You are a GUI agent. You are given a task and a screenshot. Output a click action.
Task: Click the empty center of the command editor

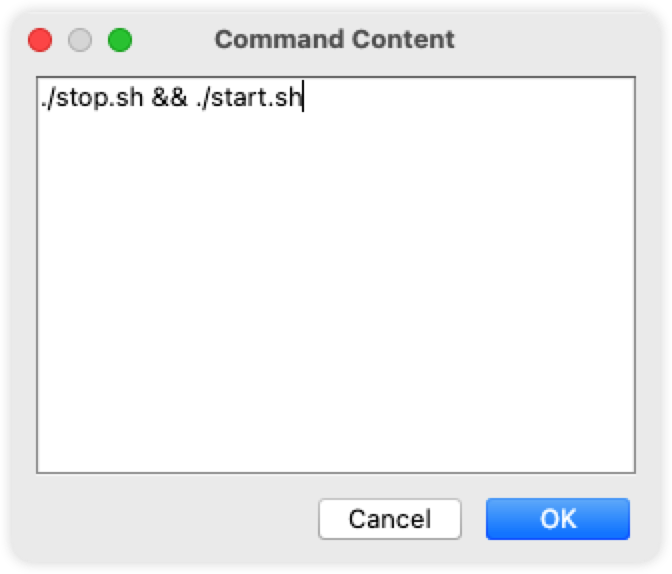click(x=336, y=275)
